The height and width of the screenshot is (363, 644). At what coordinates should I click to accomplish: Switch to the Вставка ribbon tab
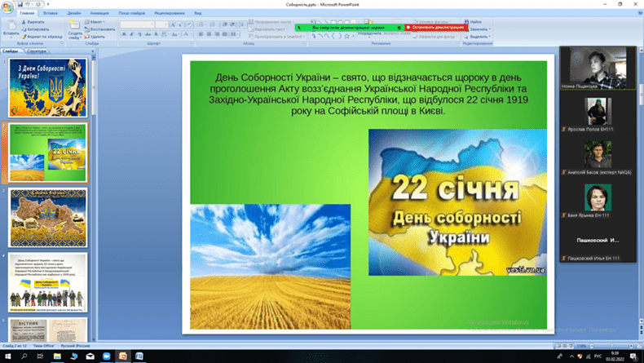tap(50, 14)
